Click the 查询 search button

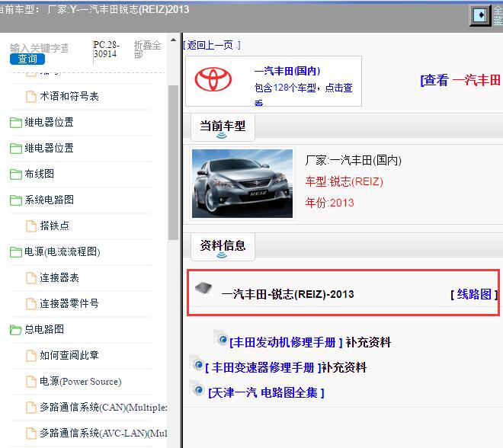pos(27,59)
